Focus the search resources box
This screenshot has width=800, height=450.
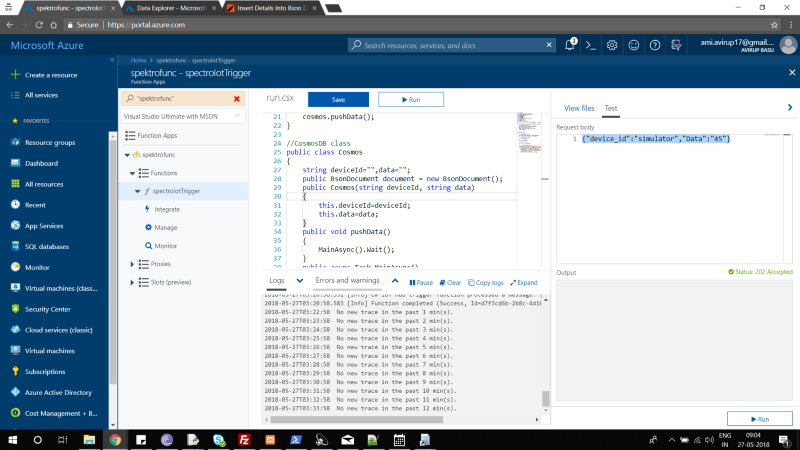pyautogui.click(x=451, y=45)
